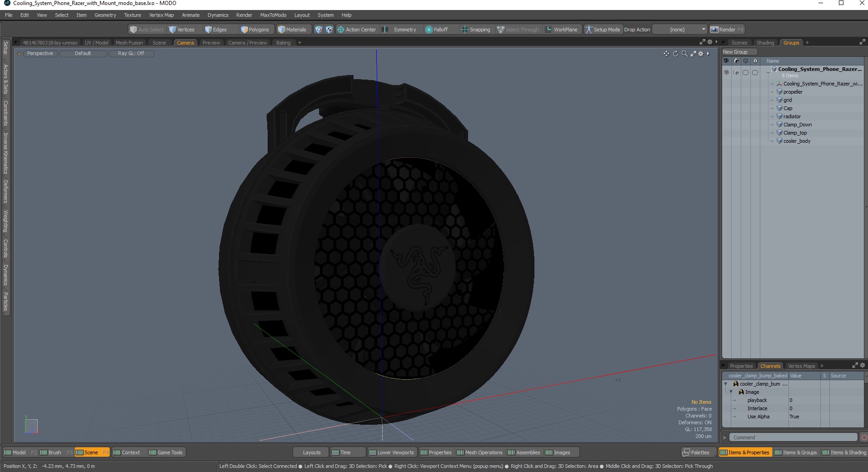The height and width of the screenshot is (472, 868).
Task: Click the viewport axis orientation gizmo
Action: tap(31, 426)
